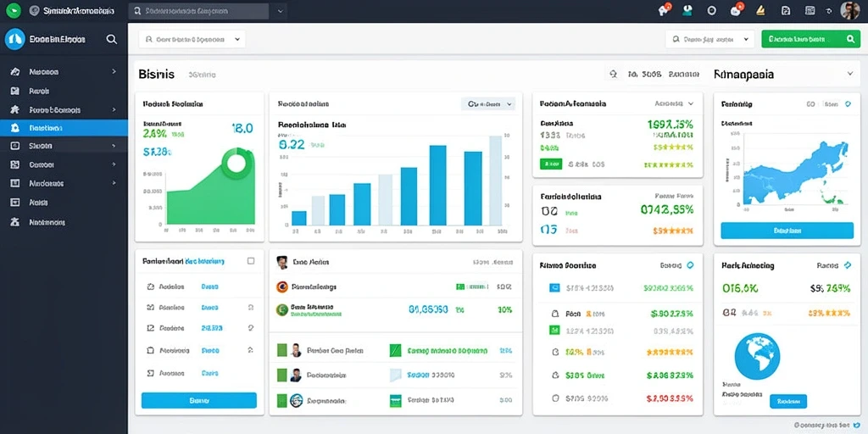Click the yellow triangle icon in top bar
The height and width of the screenshot is (434, 868).
point(760,10)
